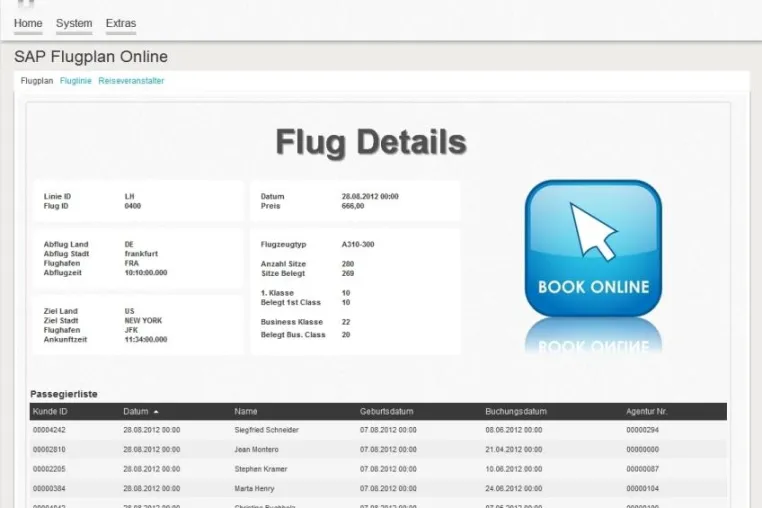Click booking date 10.06.2012 00:00

pos(514,469)
